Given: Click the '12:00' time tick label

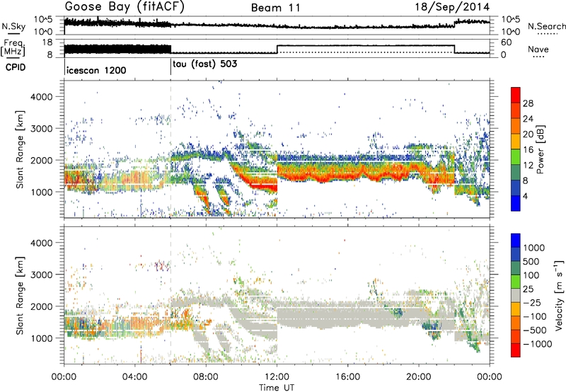Looking at the screenshot, I should (277, 377).
